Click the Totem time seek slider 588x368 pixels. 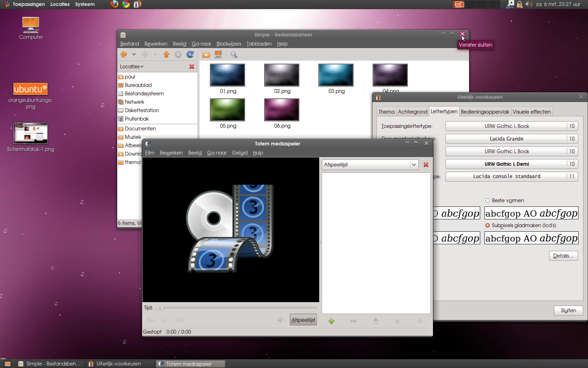(x=236, y=308)
